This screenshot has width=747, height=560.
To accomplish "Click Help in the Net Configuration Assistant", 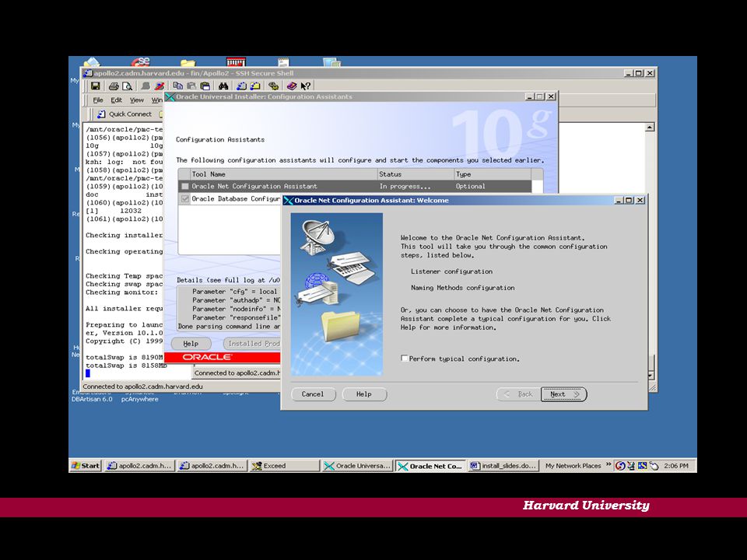I will (364, 394).
